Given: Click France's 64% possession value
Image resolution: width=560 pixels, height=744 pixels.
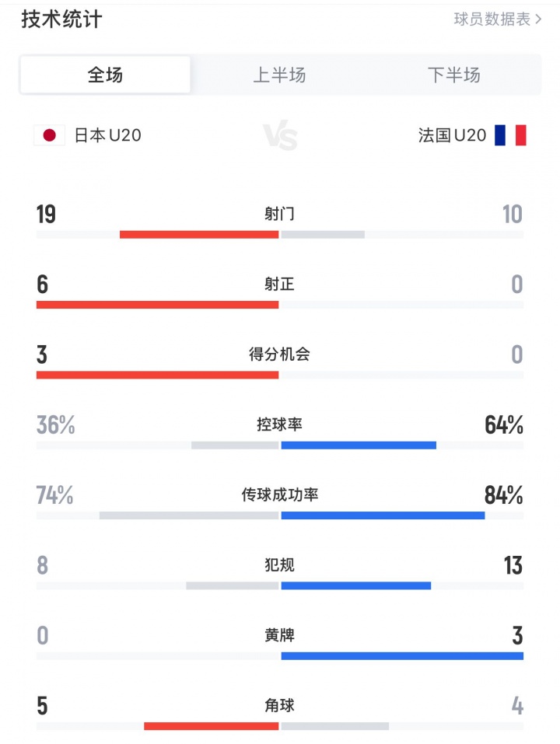Looking at the screenshot, I should tap(503, 425).
